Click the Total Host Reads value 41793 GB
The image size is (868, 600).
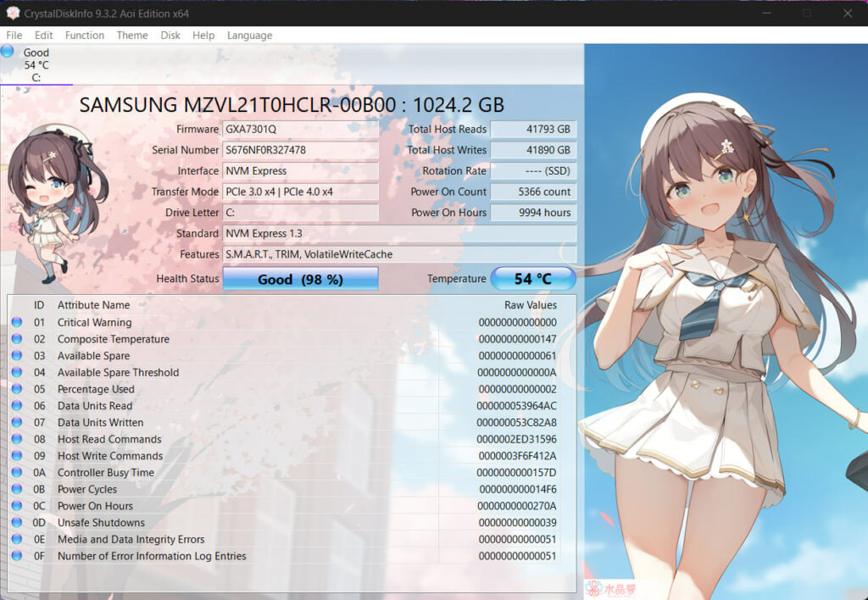(x=534, y=129)
